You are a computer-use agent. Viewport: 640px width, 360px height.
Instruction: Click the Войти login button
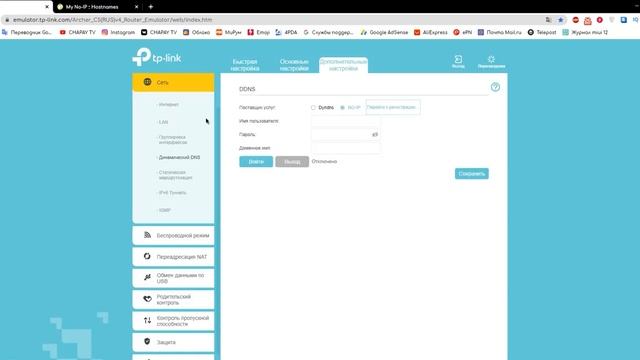256,162
